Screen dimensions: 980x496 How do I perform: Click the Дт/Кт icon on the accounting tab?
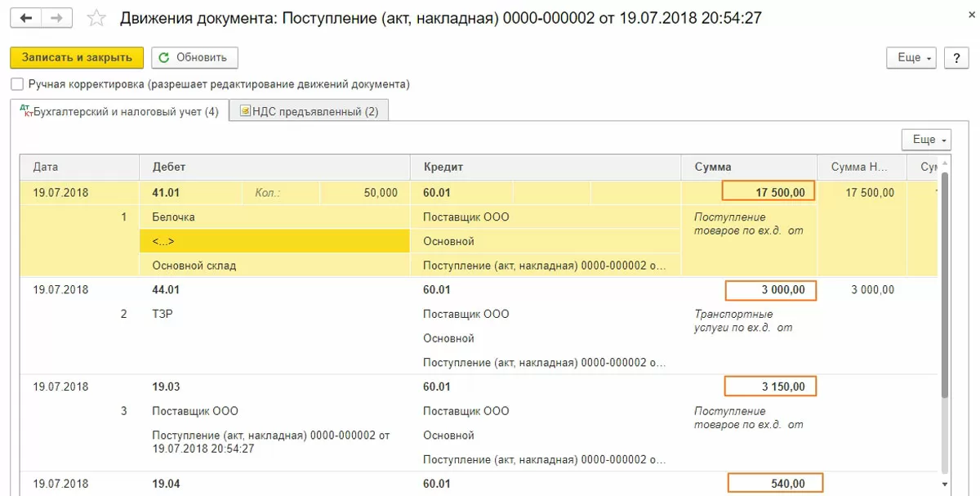point(27,111)
